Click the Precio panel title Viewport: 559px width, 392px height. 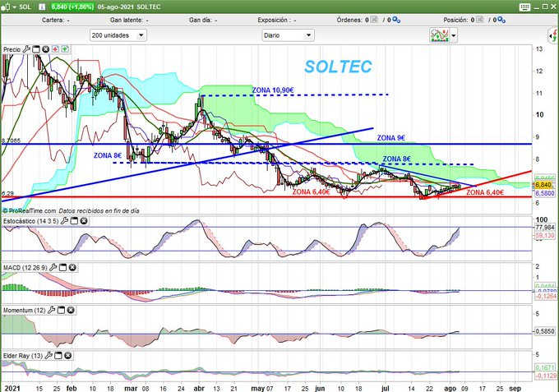coord(12,50)
